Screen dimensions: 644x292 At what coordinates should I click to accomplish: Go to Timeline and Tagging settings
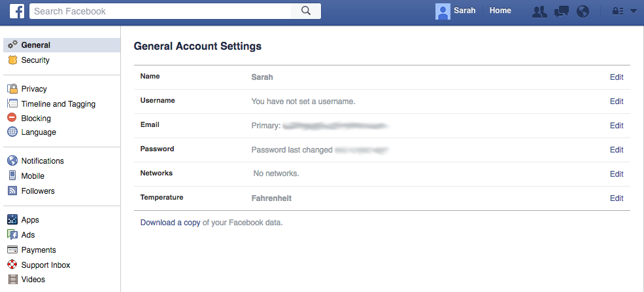click(58, 104)
